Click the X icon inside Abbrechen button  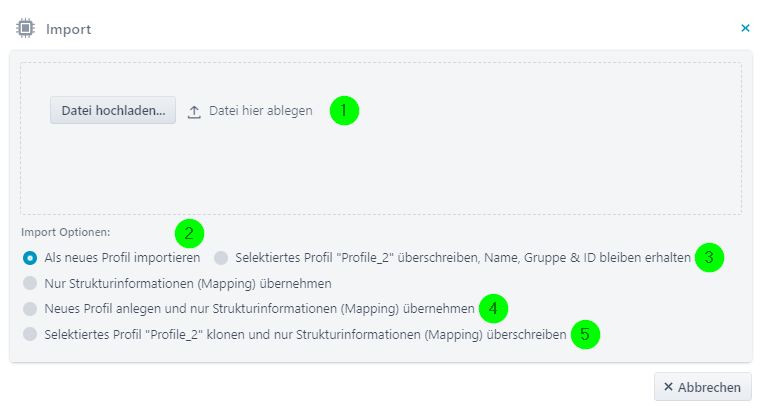669,387
